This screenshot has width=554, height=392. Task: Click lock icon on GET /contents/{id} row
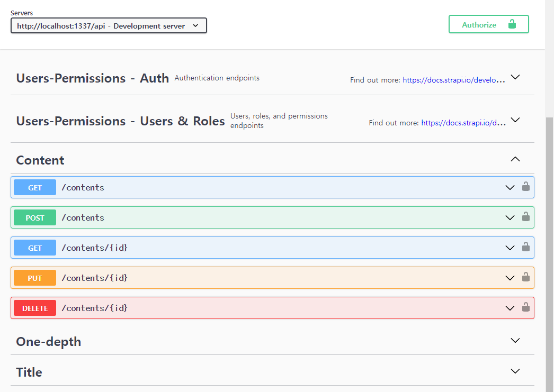coord(526,247)
